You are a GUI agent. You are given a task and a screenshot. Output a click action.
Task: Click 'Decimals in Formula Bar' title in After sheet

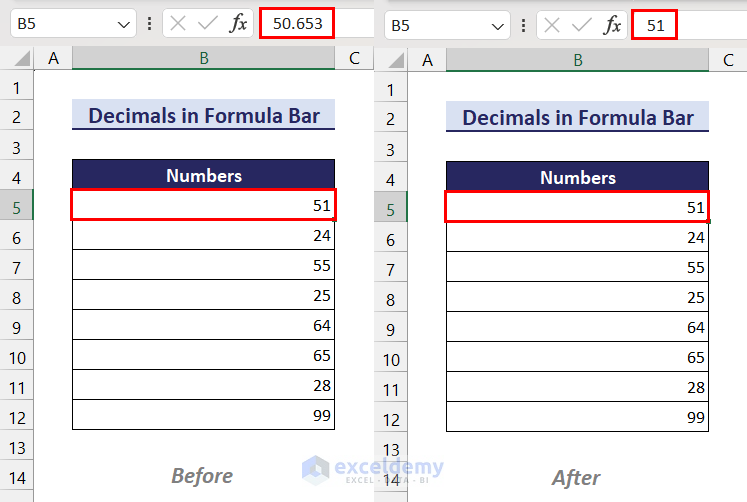click(578, 118)
